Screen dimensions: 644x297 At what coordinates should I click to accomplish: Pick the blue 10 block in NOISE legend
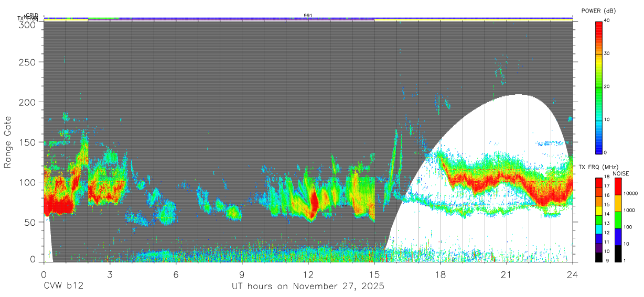pyautogui.click(x=618, y=237)
